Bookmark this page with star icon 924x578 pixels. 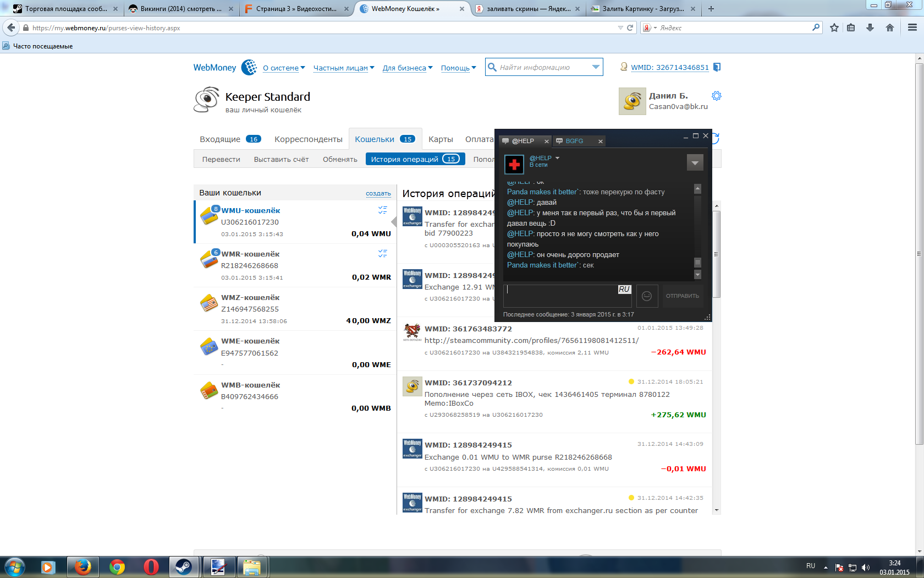pos(834,28)
